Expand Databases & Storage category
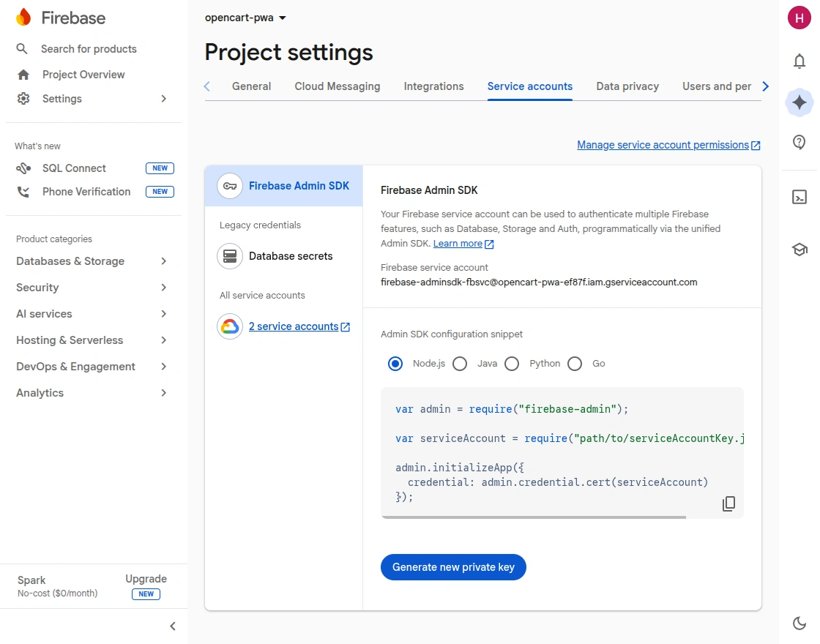820x644 pixels. click(92, 261)
